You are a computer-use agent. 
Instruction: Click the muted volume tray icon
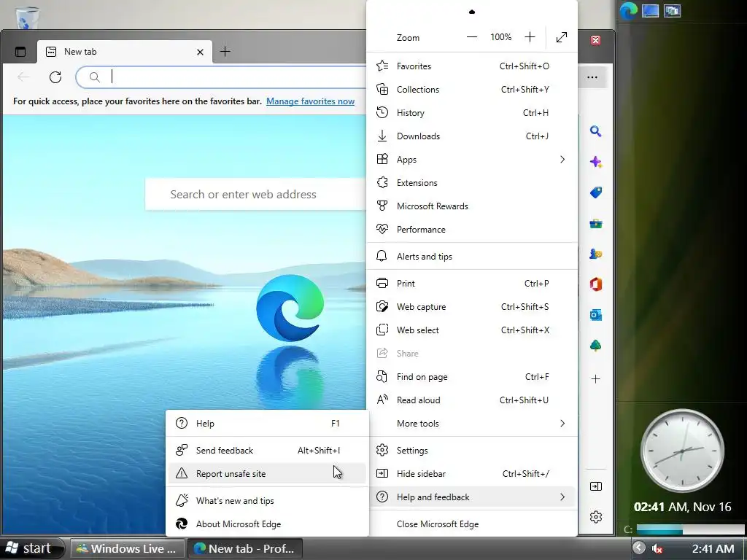coord(657,548)
